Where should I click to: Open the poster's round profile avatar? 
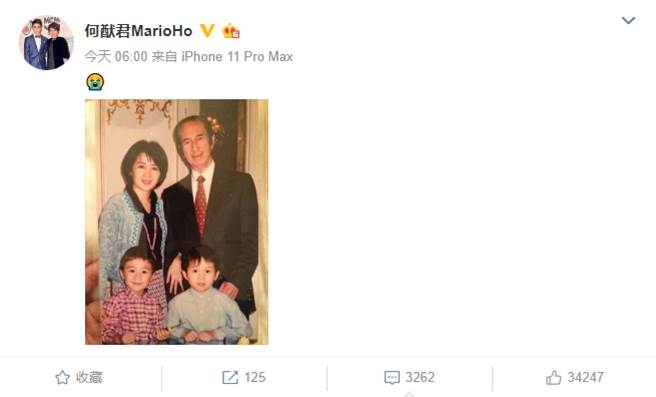[46, 42]
